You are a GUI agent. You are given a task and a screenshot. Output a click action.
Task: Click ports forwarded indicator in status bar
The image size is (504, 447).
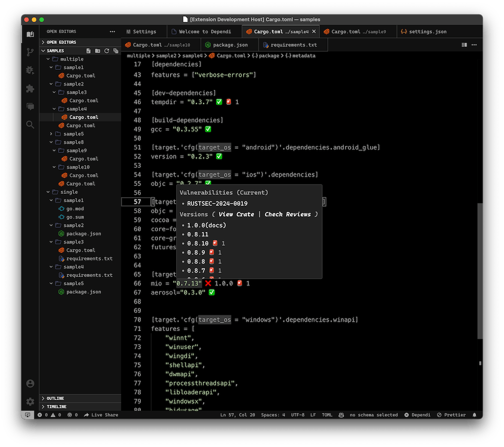(x=72, y=415)
